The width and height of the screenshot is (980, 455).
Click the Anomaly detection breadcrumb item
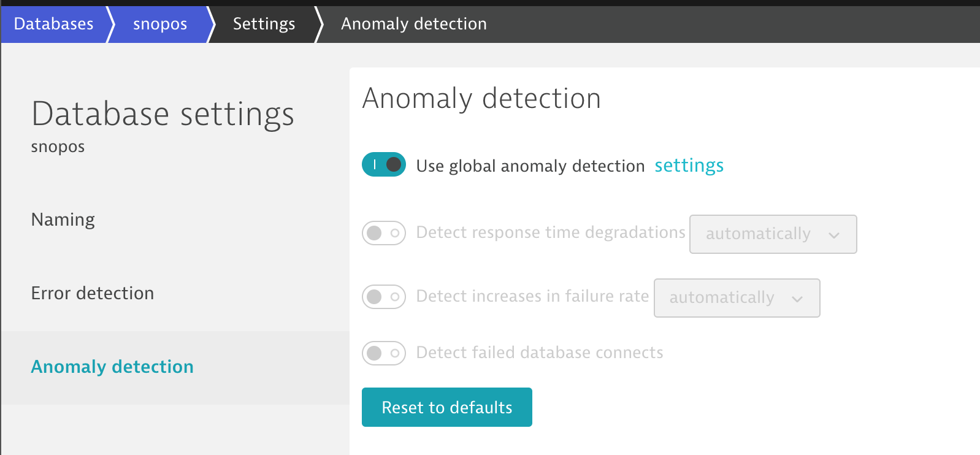point(414,24)
